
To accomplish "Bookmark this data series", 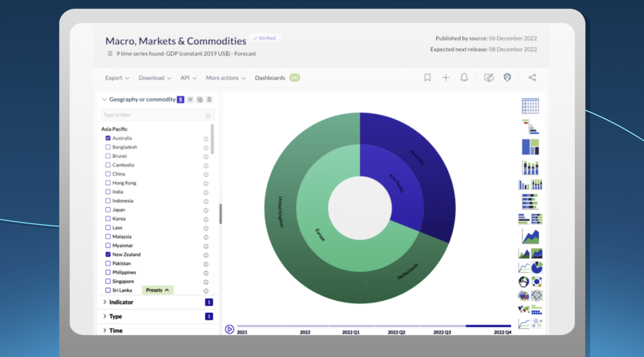I will click(427, 78).
